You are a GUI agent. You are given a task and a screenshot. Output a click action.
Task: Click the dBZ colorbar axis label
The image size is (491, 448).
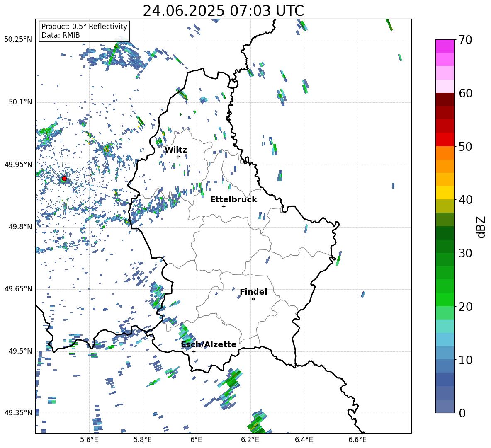coord(481,227)
